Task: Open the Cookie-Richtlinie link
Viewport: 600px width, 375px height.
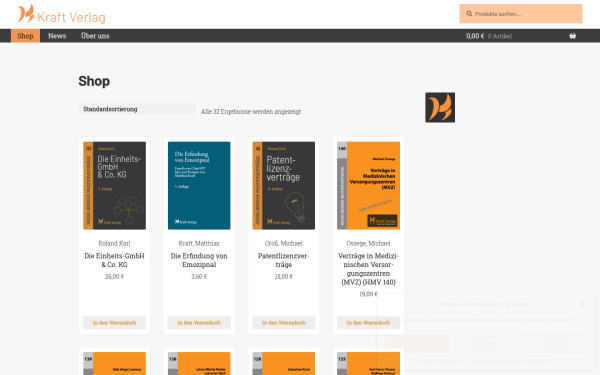Action: (442, 361)
